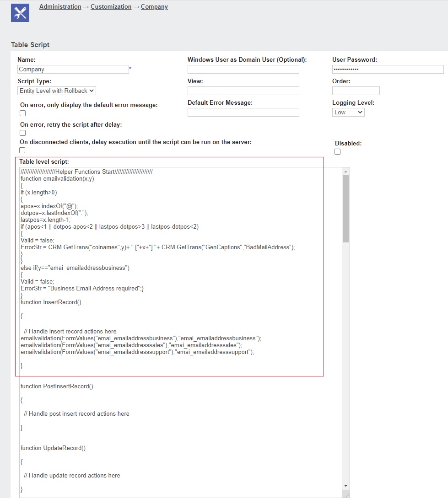Open the Administration breadcrumb link
The height and width of the screenshot is (499, 448).
60,6
